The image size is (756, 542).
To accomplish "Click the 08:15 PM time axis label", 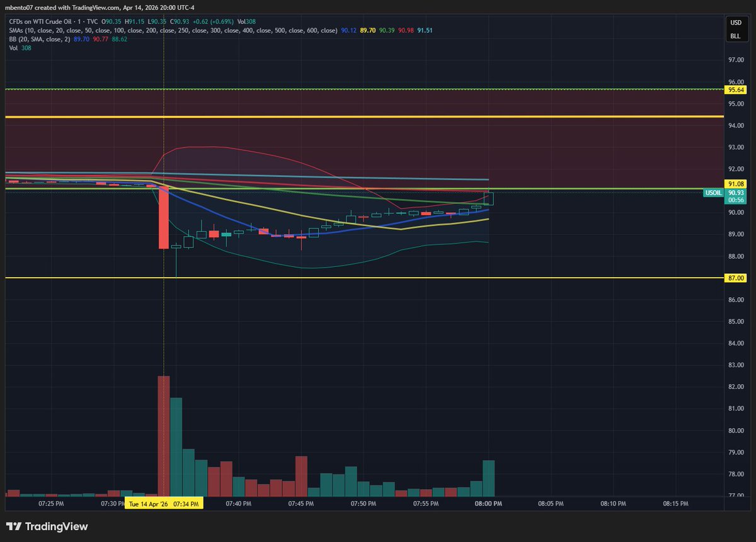I will coord(675,504).
